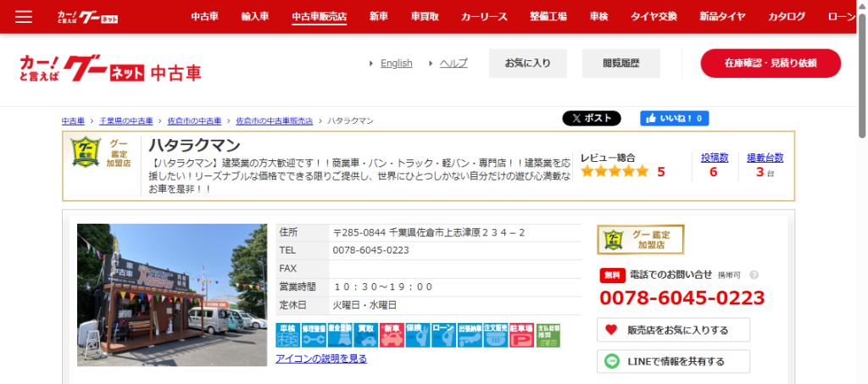The height and width of the screenshot is (384, 868).
Task: Like the page with いいね! button
Action: 675,119
